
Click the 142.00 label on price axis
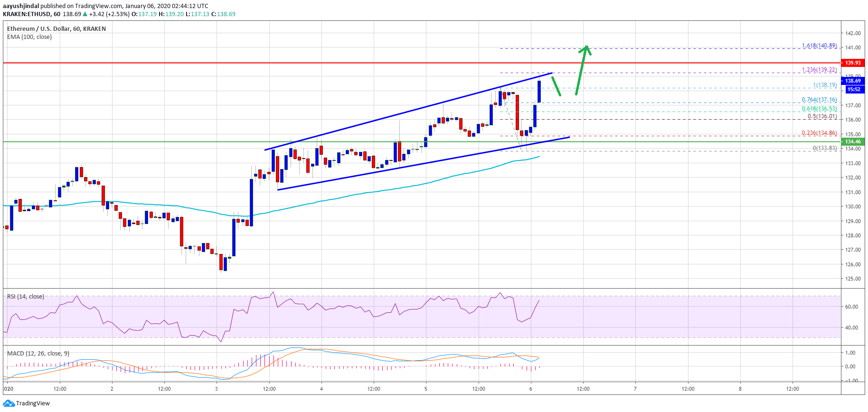point(853,33)
